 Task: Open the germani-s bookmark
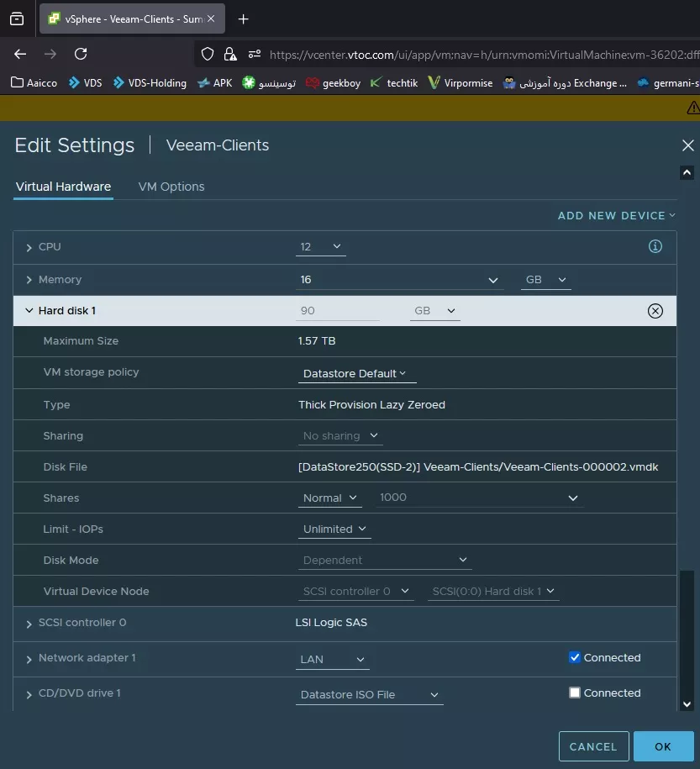[x=668, y=83]
